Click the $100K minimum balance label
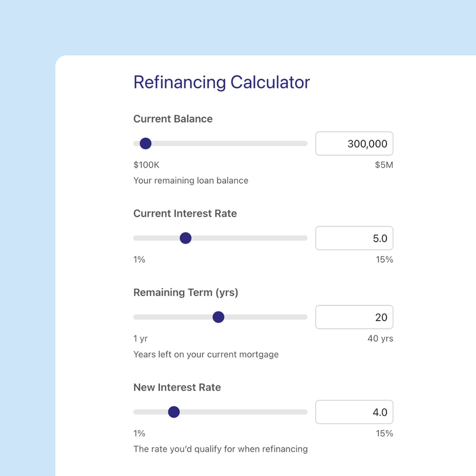 146,165
